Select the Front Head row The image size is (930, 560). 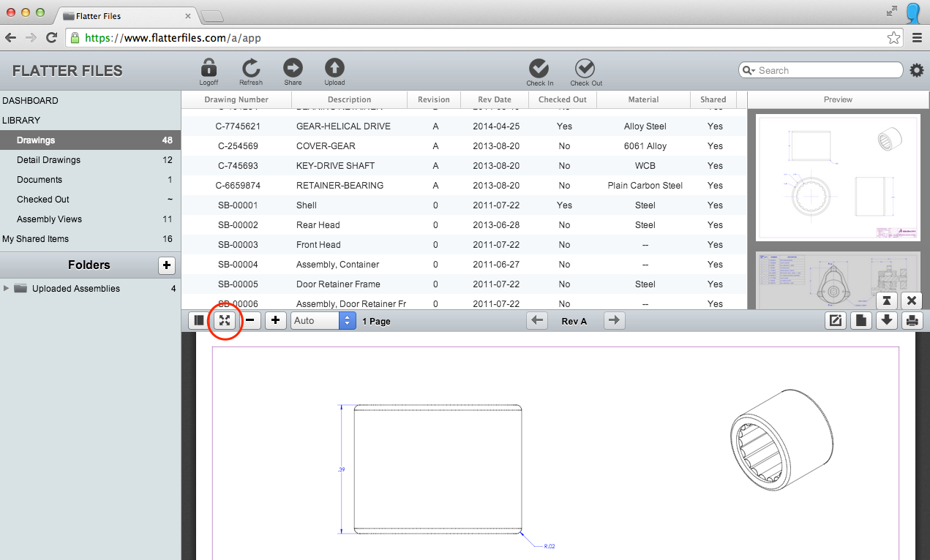(464, 245)
